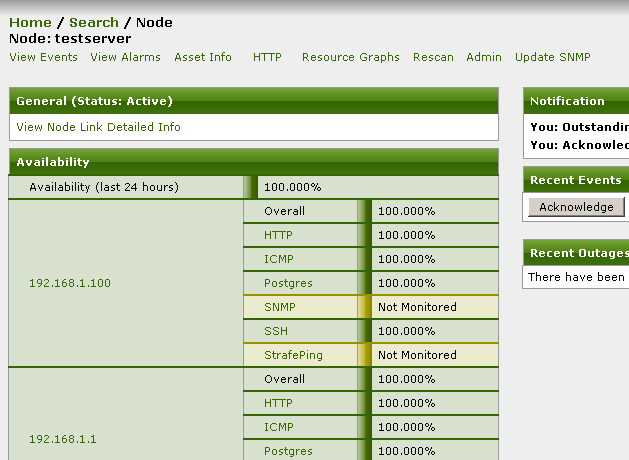Open View Node Link Detailed Info
The image size is (629, 460).
[x=98, y=127]
